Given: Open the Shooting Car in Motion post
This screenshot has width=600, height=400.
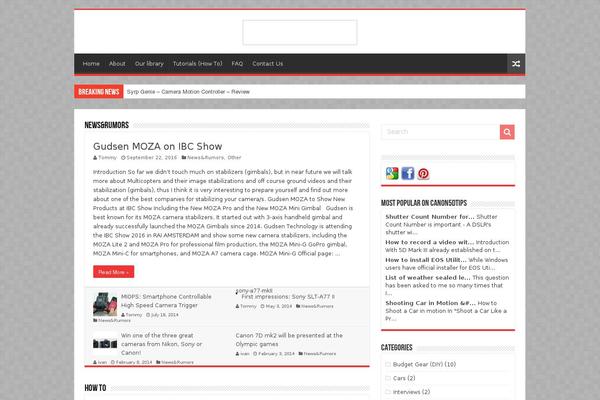Looking at the screenshot, I should pyautogui.click(x=430, y=303).
